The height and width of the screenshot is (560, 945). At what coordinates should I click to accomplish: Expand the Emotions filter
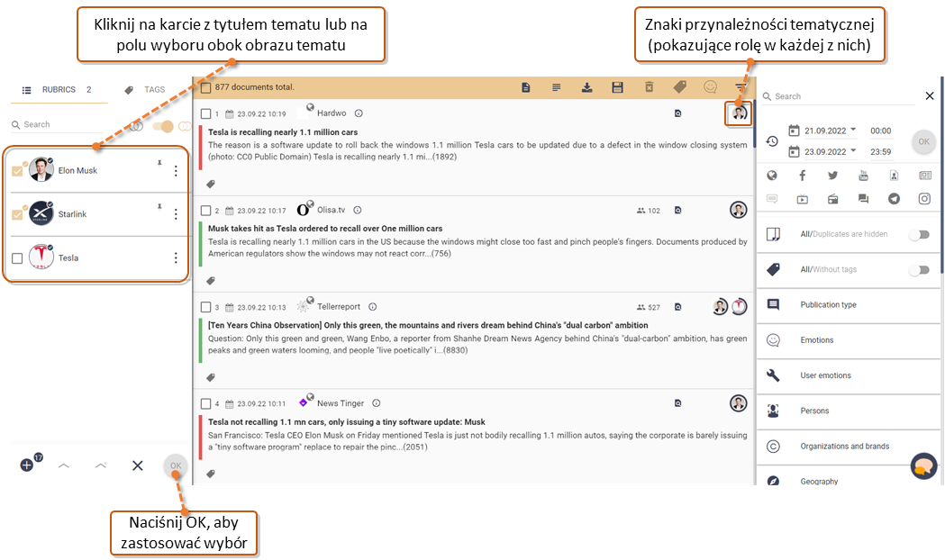point(849,340)
